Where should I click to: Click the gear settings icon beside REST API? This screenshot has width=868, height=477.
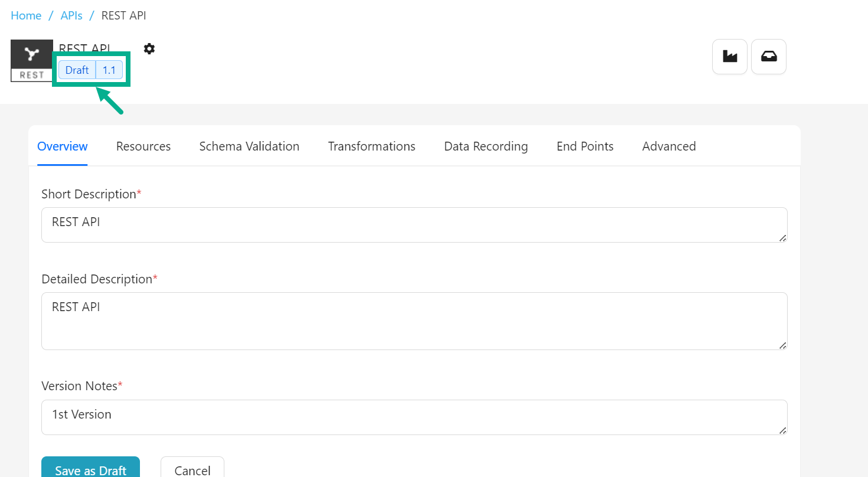[149, 48]
